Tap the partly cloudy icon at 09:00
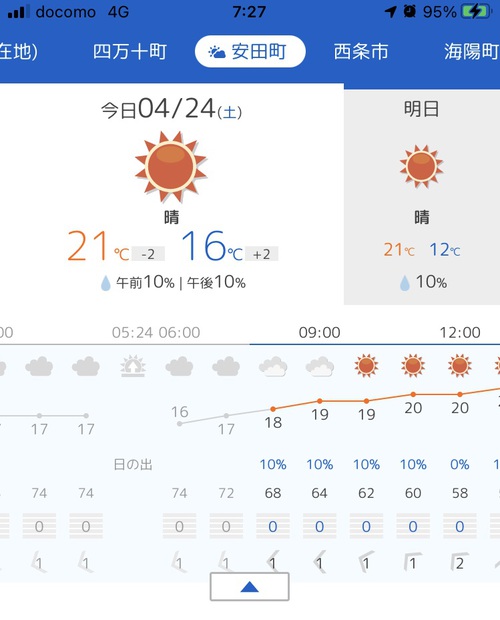Image resolution: width=500 pixels, height=620 pixels. pos(320,366)
